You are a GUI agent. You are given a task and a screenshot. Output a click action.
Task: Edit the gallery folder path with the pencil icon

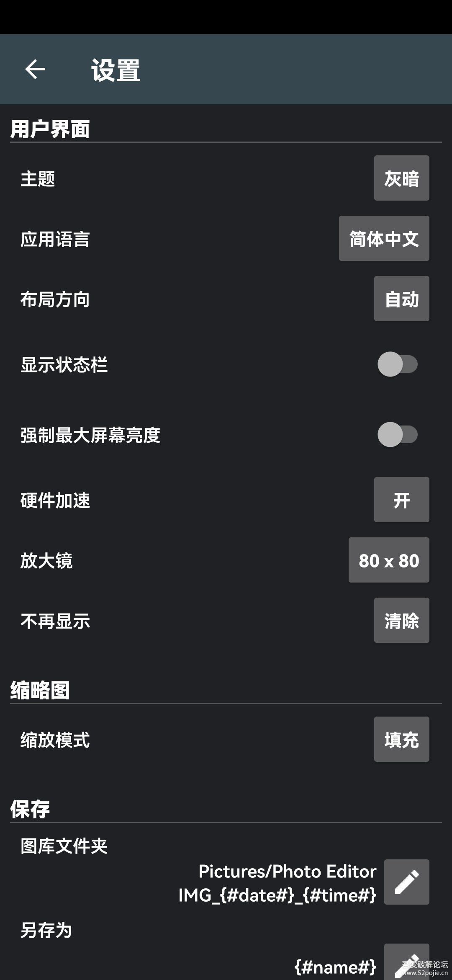pyautogui.click(x=406, y=882)
